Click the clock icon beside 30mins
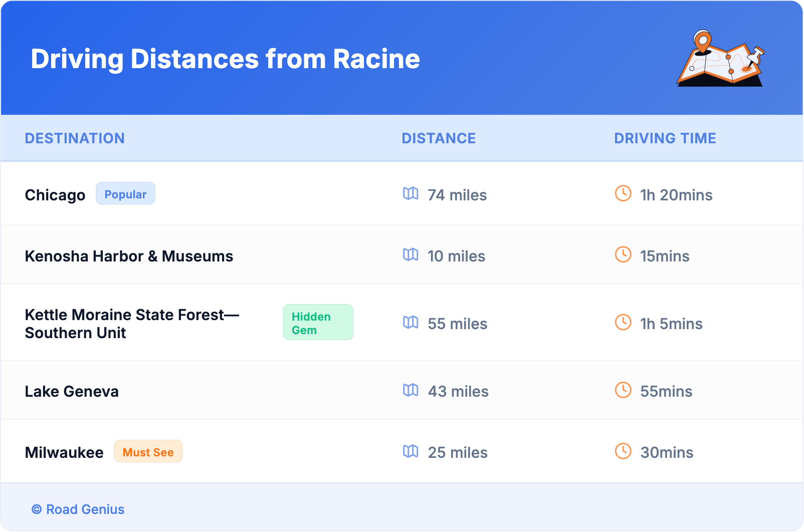Viewport: 804px width, 532px height. (623, 451)
